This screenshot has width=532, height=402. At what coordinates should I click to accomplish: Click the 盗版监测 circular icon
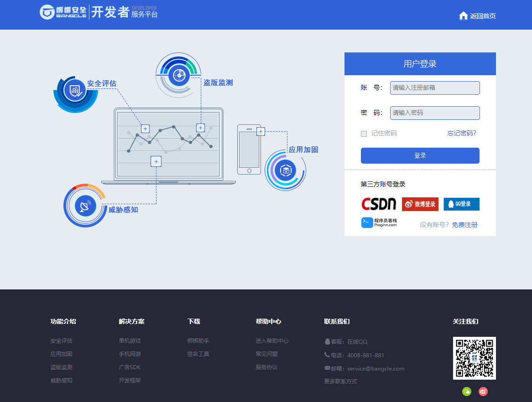pyautogui.click(x=178, y=75)
